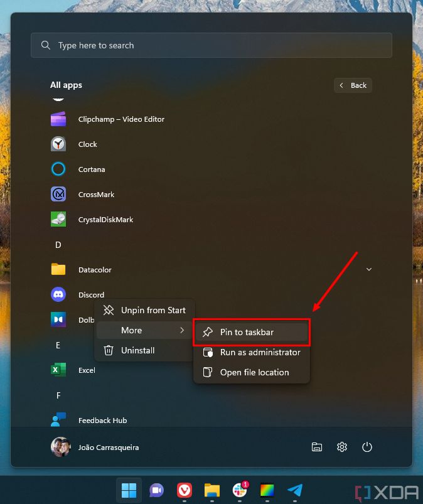Click the Dolby app icon
The image size is (423, 504).
[x=58, y=319]
